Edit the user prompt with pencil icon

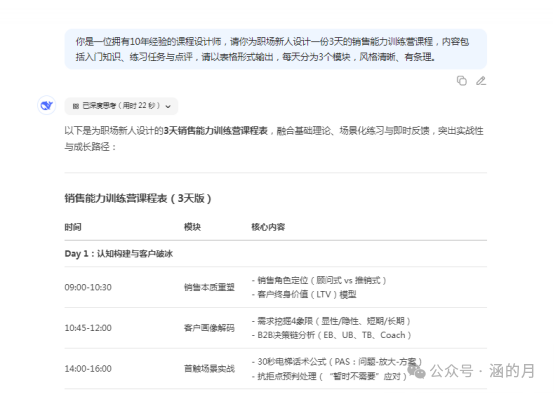point(481,81)
